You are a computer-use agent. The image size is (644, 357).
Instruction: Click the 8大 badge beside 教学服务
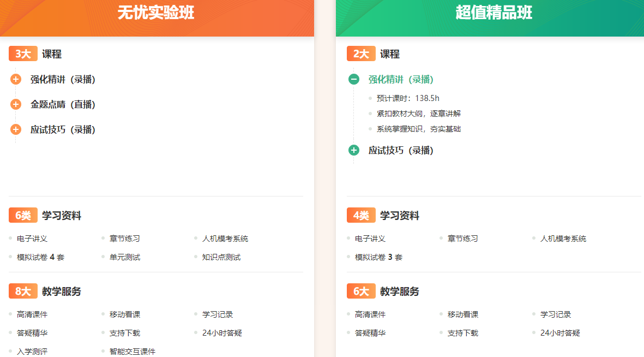23,291
